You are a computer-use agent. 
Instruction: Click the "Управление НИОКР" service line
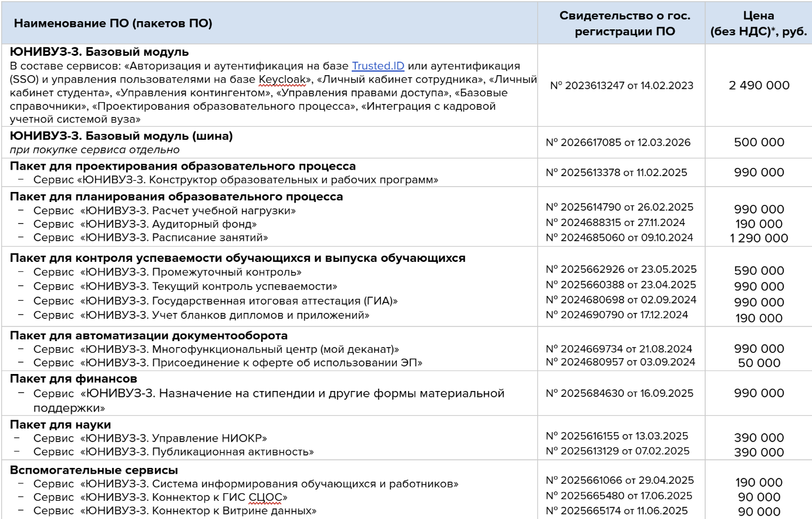150,439
